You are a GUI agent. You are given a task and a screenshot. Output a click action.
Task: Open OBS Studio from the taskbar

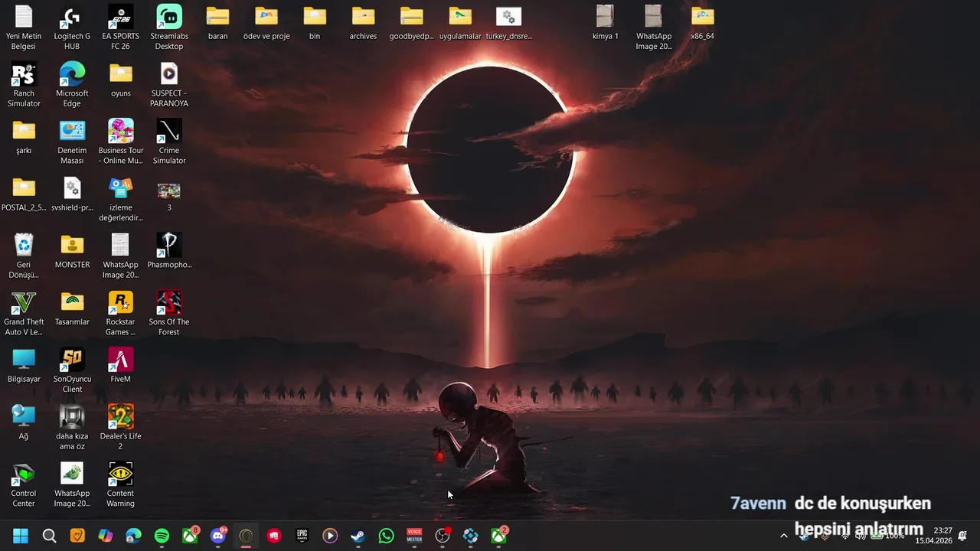(x=443, y=536)
